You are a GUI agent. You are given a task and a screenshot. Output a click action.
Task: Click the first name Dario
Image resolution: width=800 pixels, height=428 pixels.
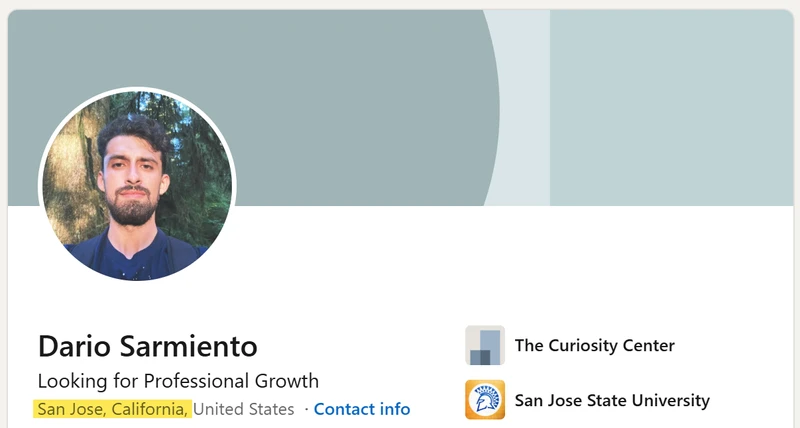(74, 346)
